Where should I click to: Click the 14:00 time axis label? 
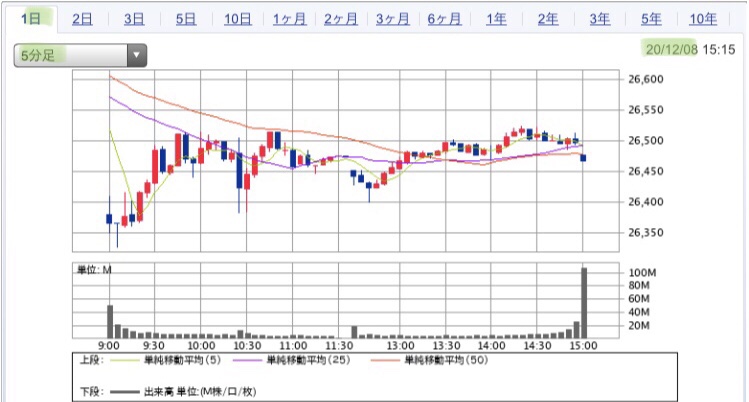pyautogui.click(x=491, y=346)
